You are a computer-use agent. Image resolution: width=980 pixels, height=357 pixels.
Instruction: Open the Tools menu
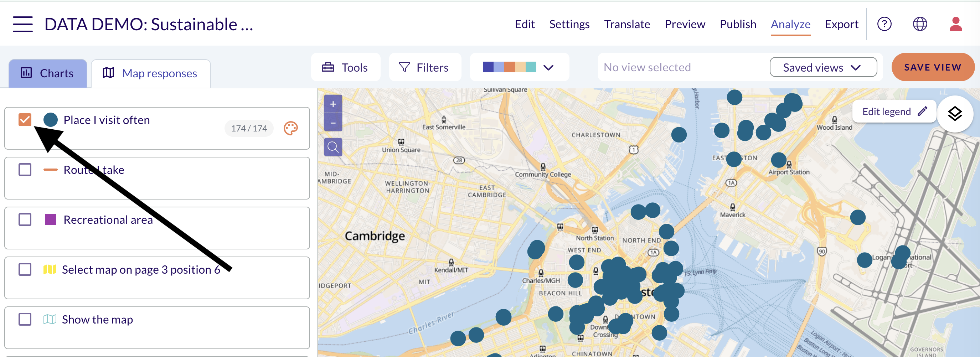click(x=345, y=67)
